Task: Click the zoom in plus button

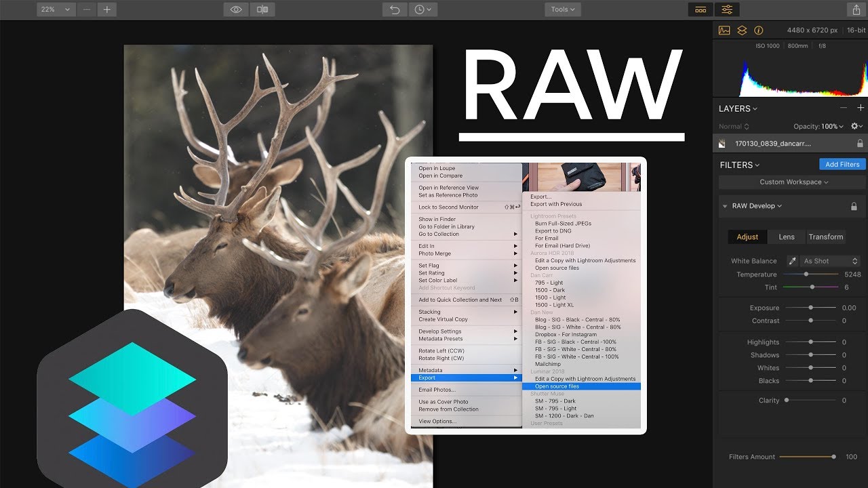Action: click(x=106, y=9)
